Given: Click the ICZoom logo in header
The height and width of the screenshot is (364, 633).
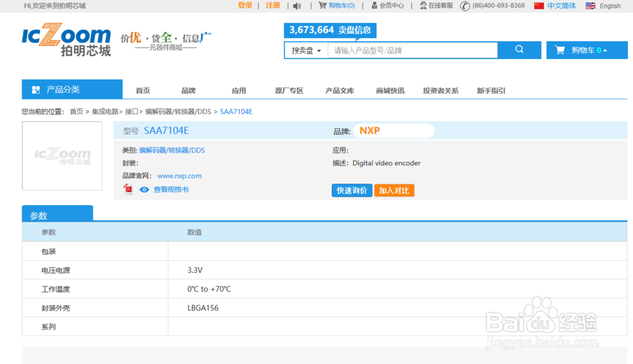Looking at the screenshot, I should tap(66, 39).
